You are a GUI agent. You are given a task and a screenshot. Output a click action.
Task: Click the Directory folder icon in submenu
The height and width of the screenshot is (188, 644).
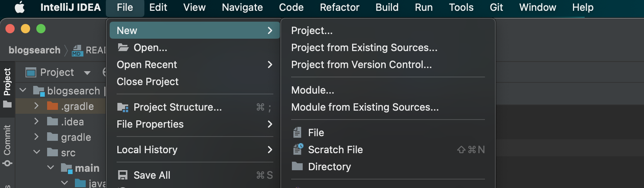297,166
